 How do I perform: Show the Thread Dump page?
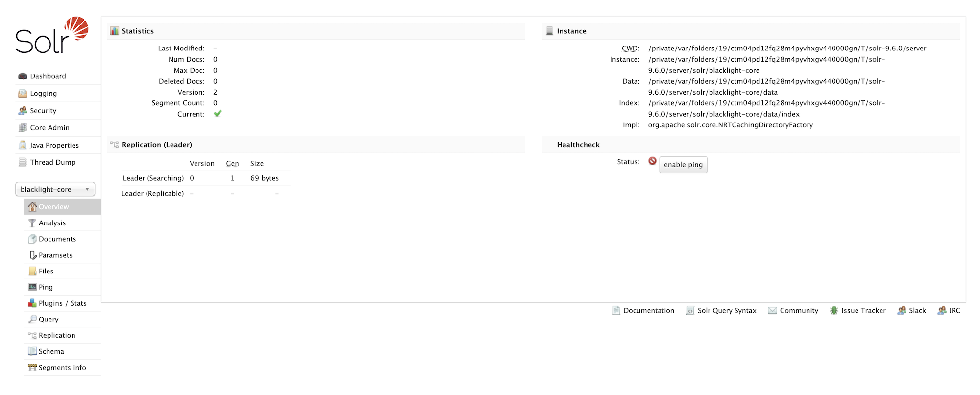pos(53,162)
